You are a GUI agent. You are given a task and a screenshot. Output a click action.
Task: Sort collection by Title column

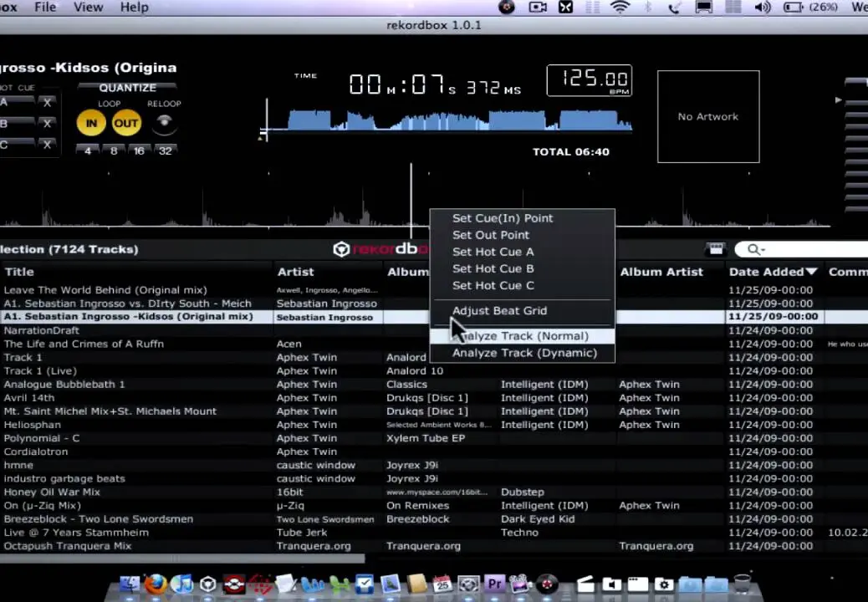tap(19, 272)
